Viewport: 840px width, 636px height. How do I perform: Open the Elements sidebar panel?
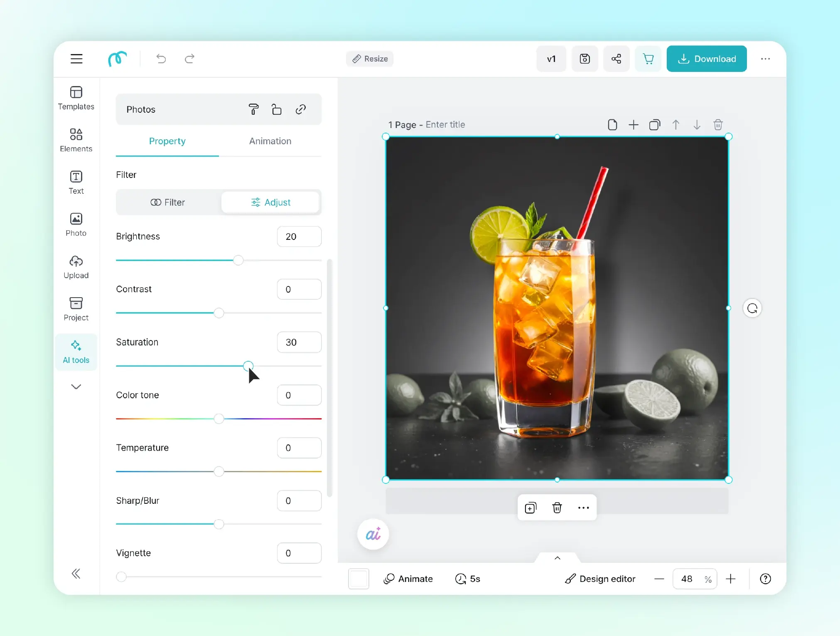(x=76, y=140)
